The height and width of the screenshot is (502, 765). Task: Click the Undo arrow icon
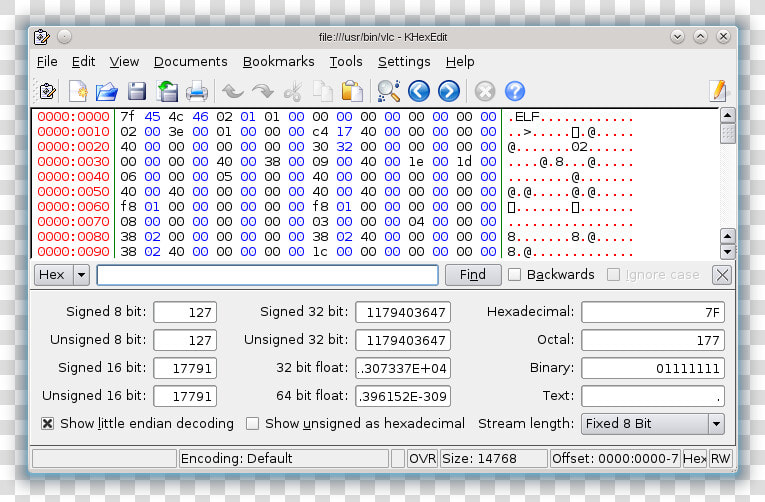(233, 91)
